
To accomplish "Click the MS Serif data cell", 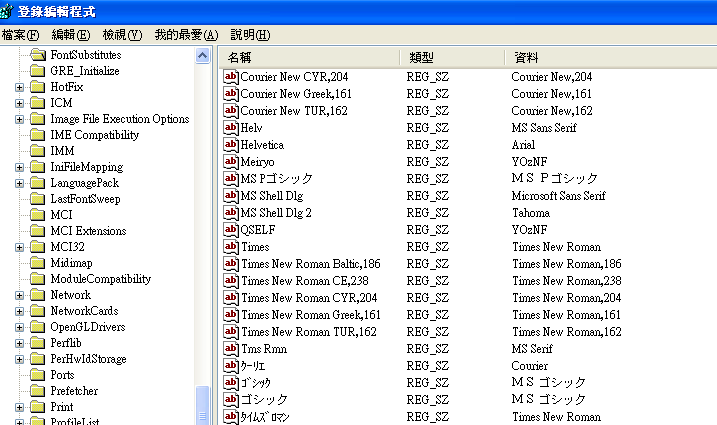I will [x=532, y=349].
